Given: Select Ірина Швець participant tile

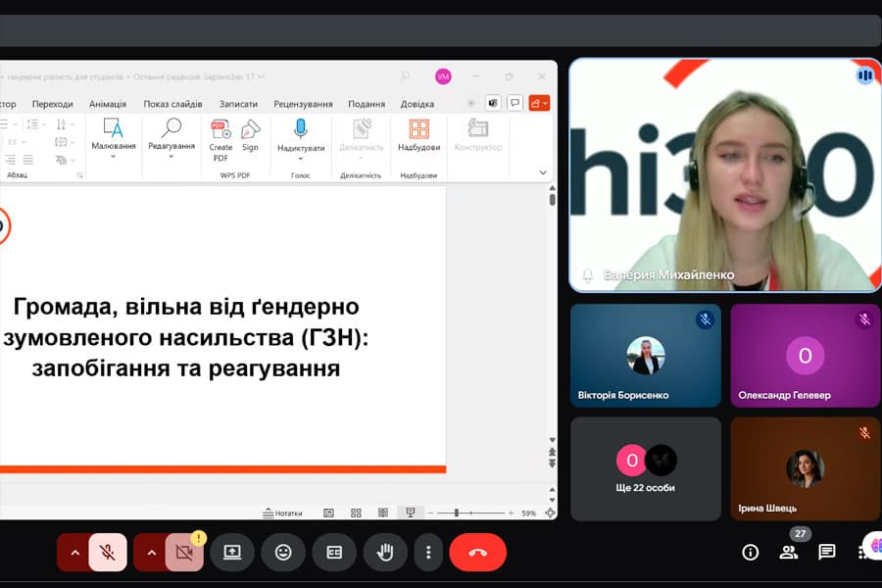Looking at the screenshot, I should [x=805, y=468].
